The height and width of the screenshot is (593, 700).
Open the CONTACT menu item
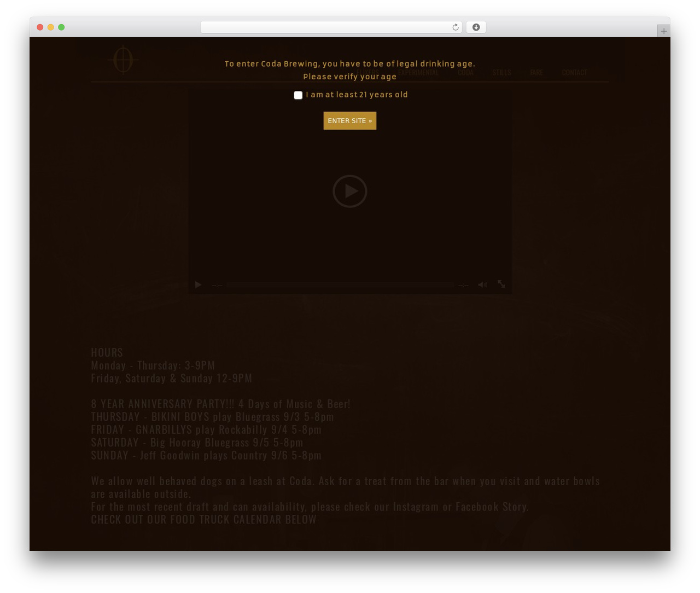(x=574, y=72)
